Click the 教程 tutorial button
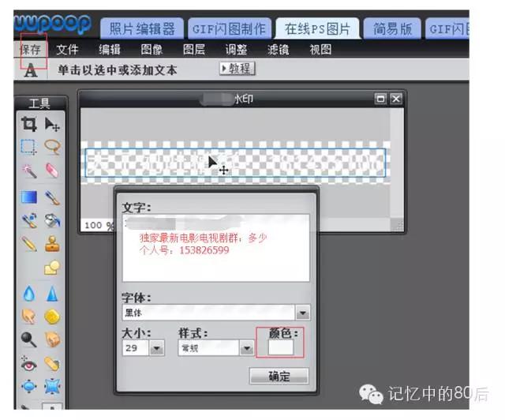This screenshot has height=420, width=505. coord(237,69)
